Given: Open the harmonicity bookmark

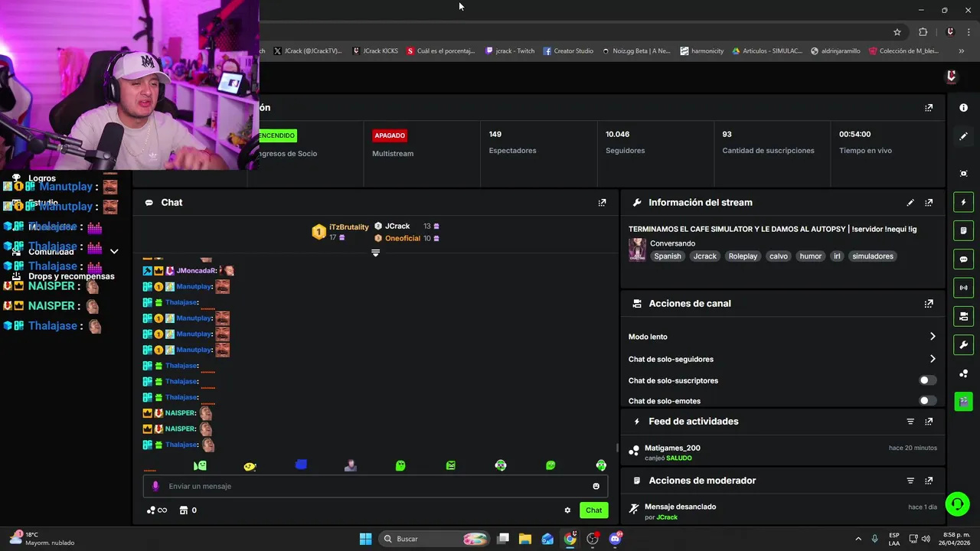Looking at the screenshot, I should [x=702, y=51].
